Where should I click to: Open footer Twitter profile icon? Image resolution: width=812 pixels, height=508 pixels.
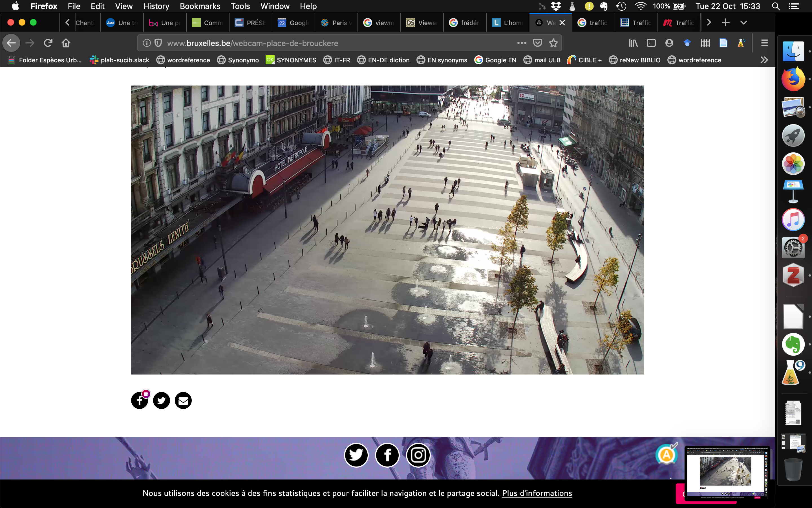coord(356,455)
